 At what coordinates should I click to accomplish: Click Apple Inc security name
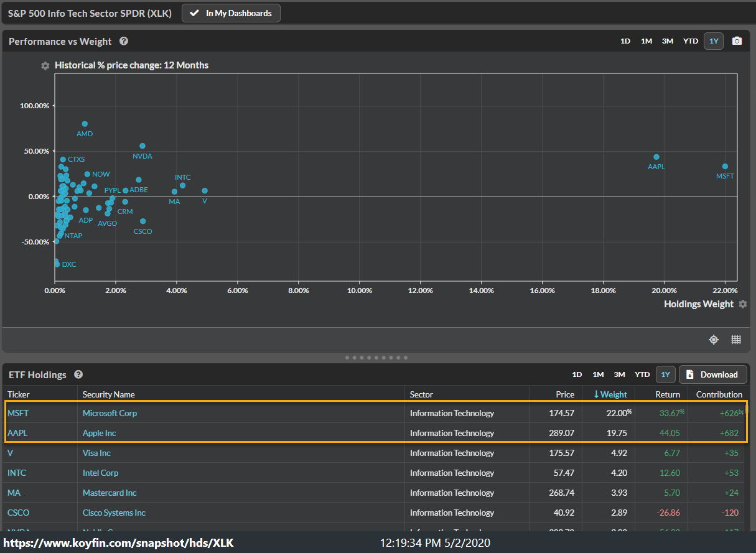click(100, 433)
